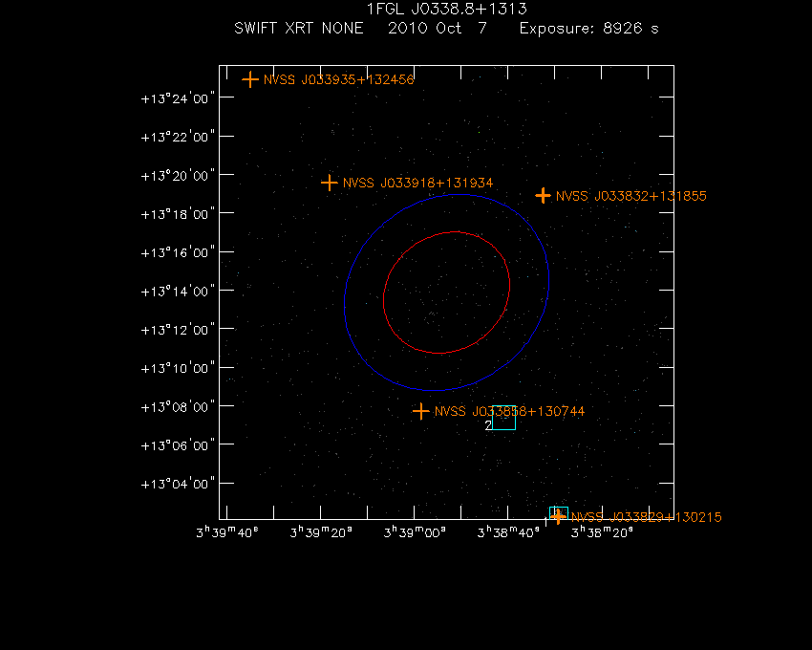
Task: Click the declination label +13°18'00"
Action: coord(178,214)
